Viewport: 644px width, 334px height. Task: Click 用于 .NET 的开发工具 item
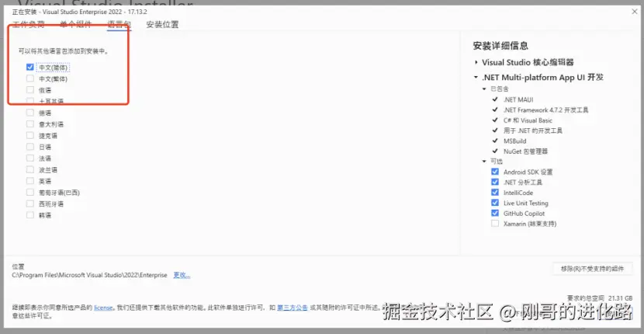coord(533,130)
